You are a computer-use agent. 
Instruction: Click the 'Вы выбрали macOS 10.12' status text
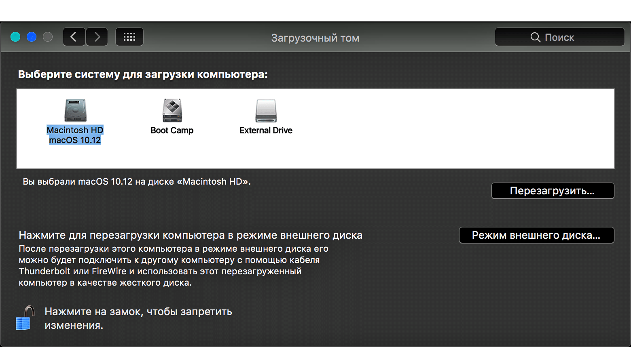(x=137, y=182)
